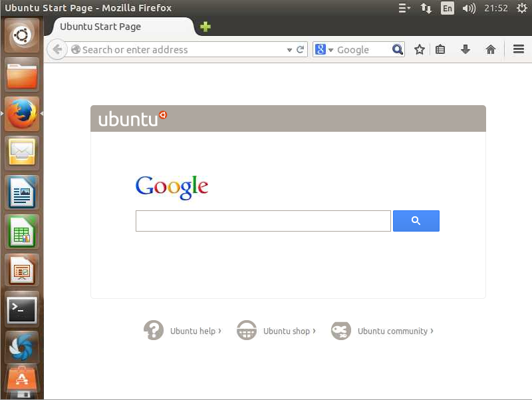Go to the Home page icon
Screen dimensions: 532x400
(491, 49)
